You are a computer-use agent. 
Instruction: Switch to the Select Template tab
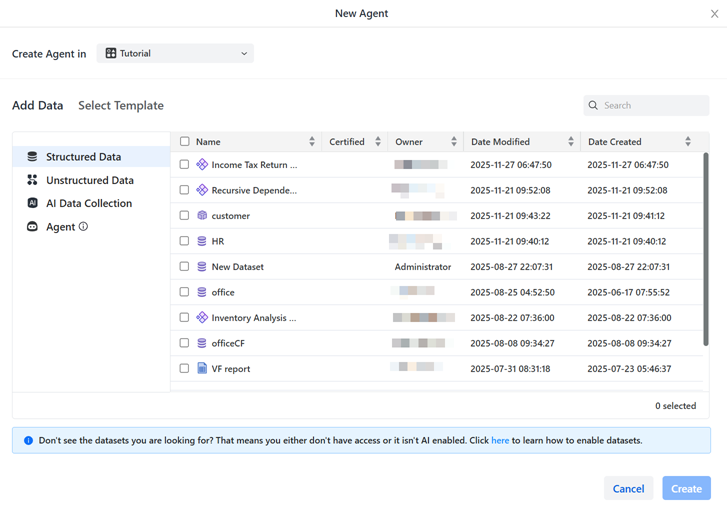click(121, 105)
